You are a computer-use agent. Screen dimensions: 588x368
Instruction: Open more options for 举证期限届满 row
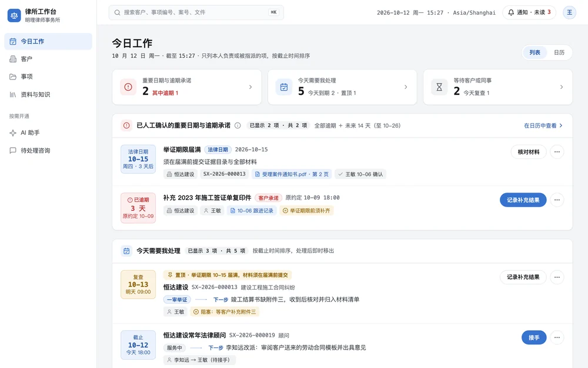pyautogui.click(x=557, y=152)
